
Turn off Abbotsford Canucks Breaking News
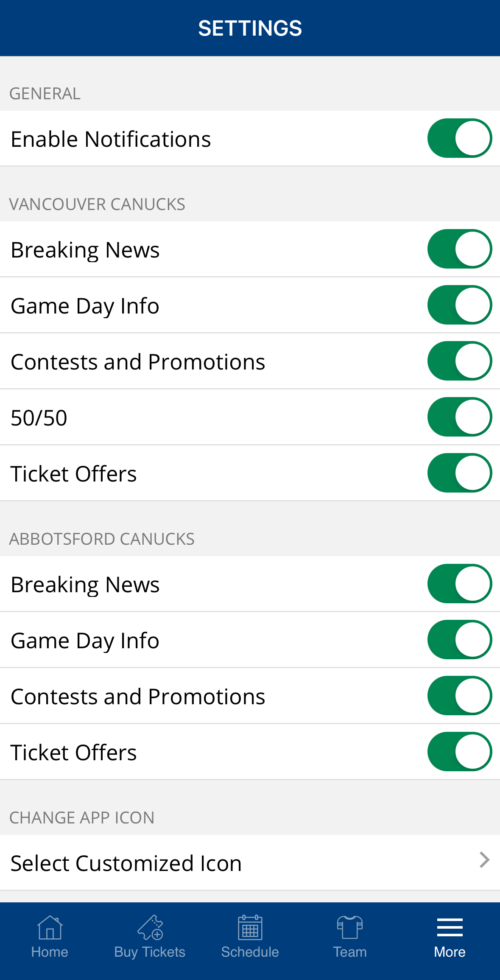pos(460,584)
